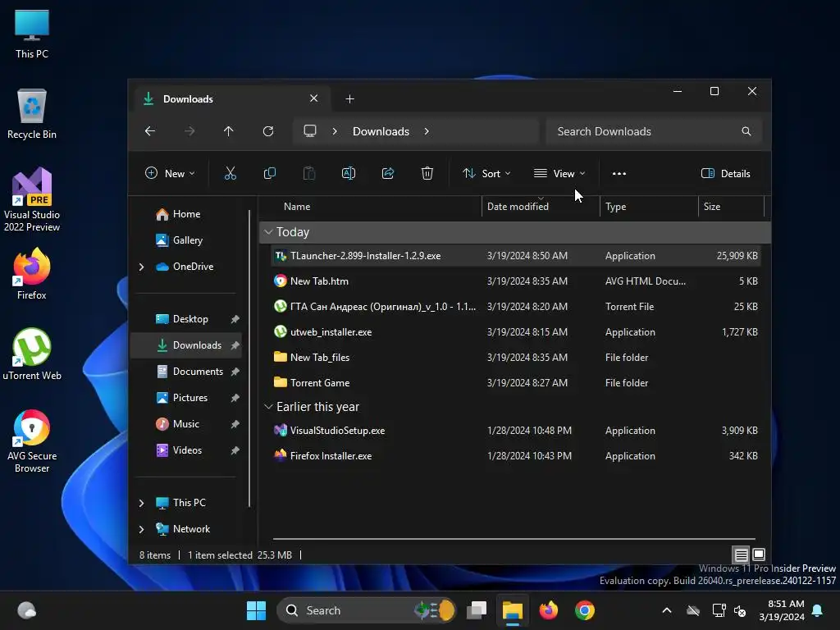
Task: Open Music in navigation pane
Action: (186, 424)
